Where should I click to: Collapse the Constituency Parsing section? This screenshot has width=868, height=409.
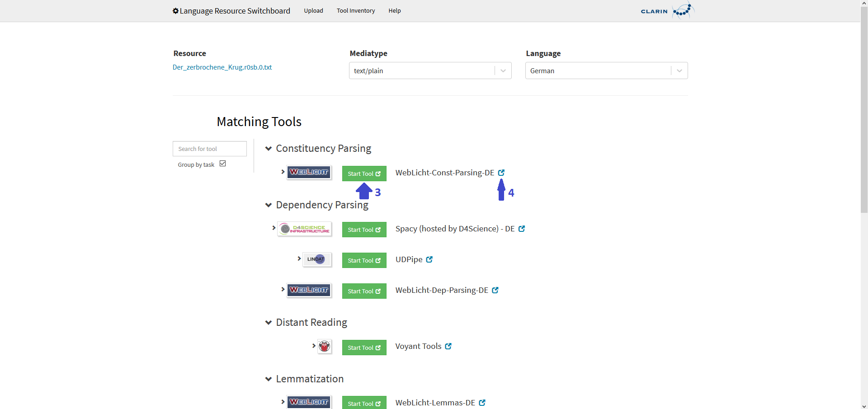(269, 149)
